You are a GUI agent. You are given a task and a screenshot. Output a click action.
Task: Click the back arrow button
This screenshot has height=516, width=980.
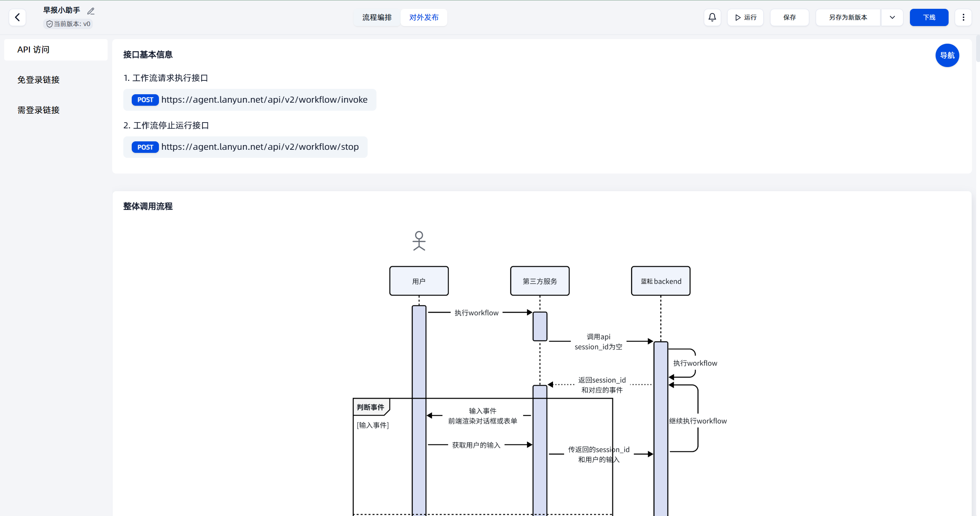click(17, 17)
